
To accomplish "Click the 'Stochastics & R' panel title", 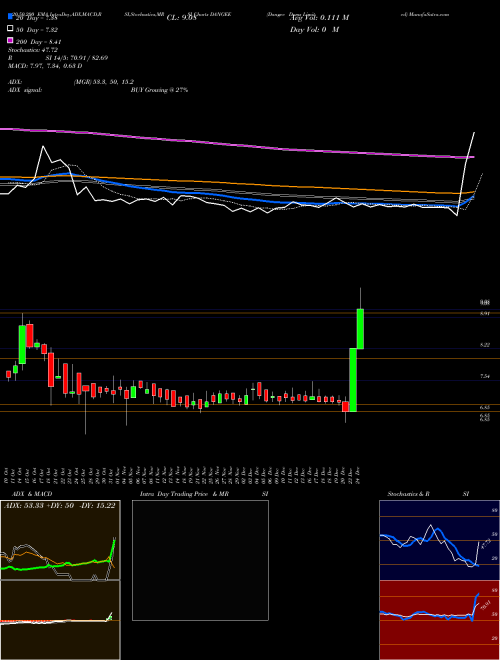I will (x=409, y=494).
